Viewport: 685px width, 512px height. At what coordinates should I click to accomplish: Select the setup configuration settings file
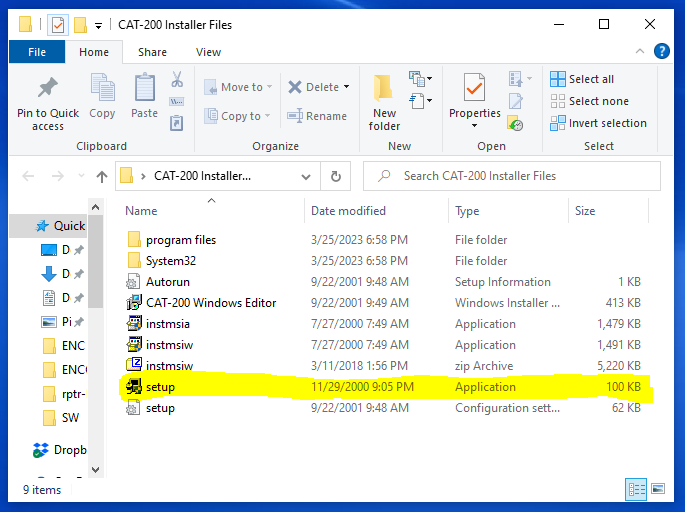pos(384,408)
